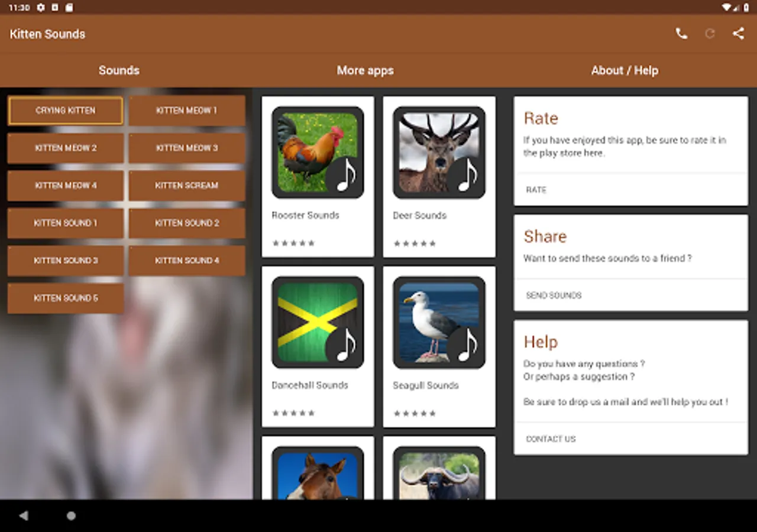Play the Kitten Sound 2 button

pyautogui.click(x=187, y=223)
